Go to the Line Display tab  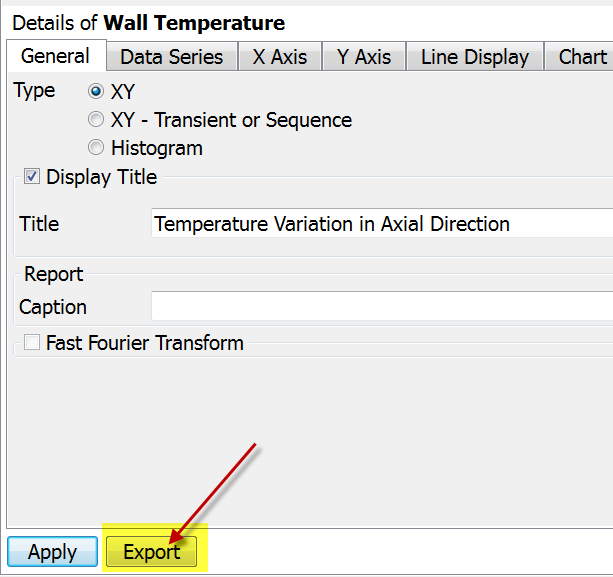point(475,57)
